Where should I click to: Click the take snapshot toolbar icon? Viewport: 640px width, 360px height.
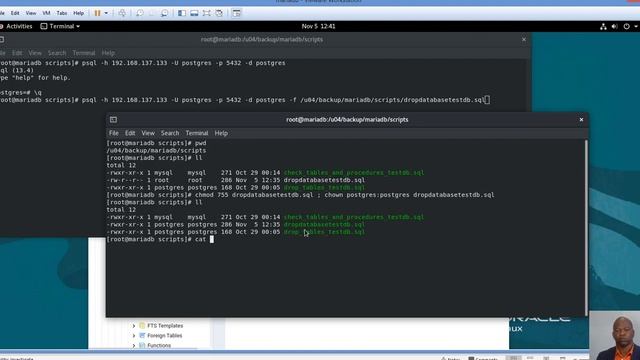tap(140, 13)
